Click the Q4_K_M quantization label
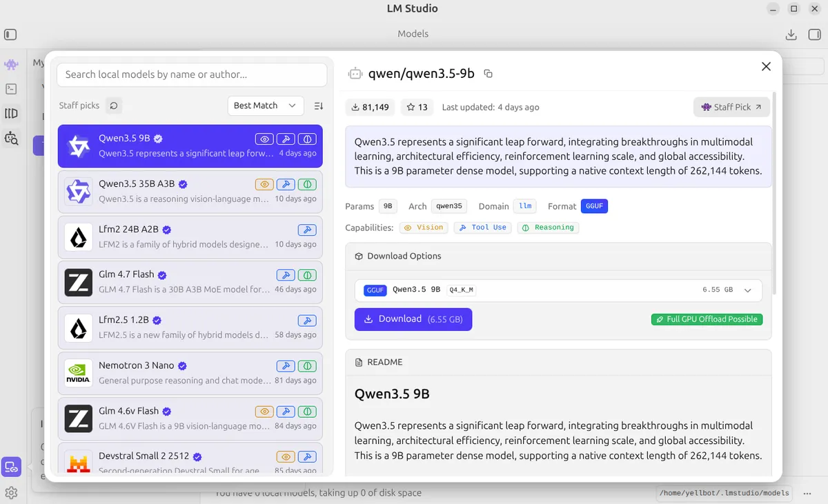828x504 pixels. 462,290
